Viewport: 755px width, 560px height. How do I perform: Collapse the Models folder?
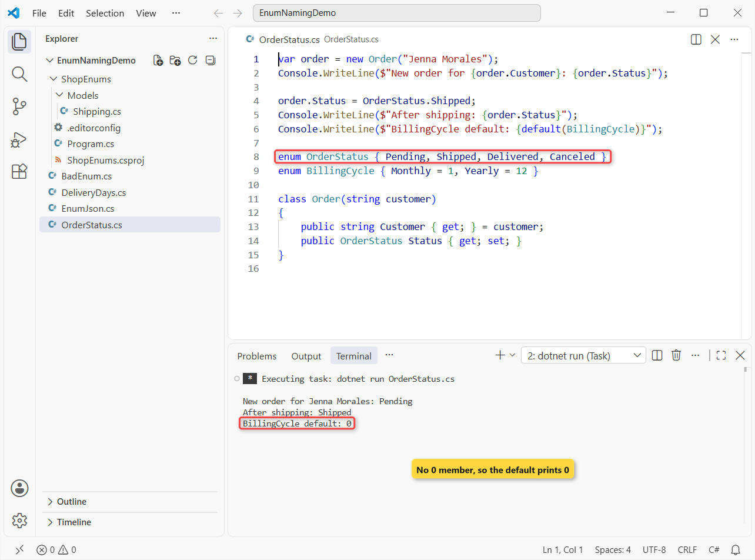(x=59, y=95)
